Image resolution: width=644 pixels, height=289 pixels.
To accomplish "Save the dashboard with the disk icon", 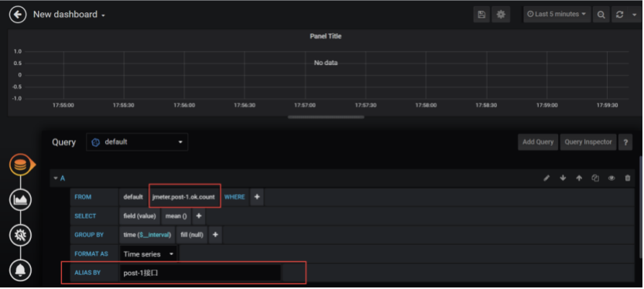I will pos(481,15).
